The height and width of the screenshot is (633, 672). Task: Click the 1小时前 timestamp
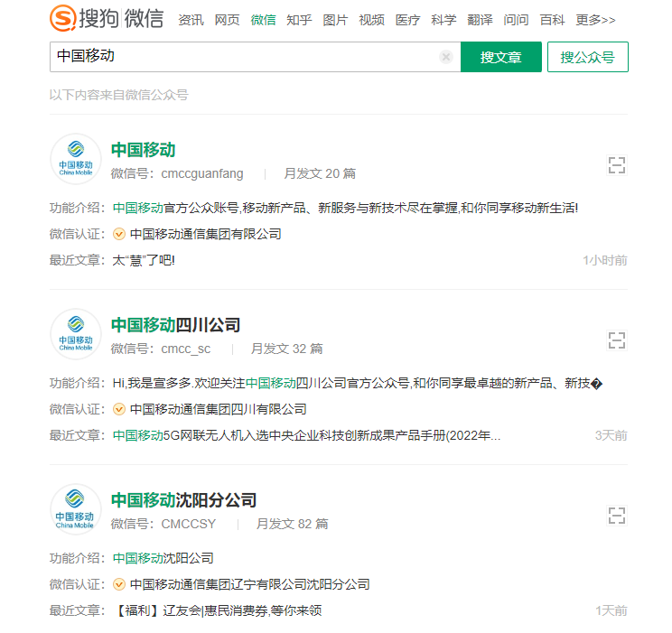coord(605,261)
